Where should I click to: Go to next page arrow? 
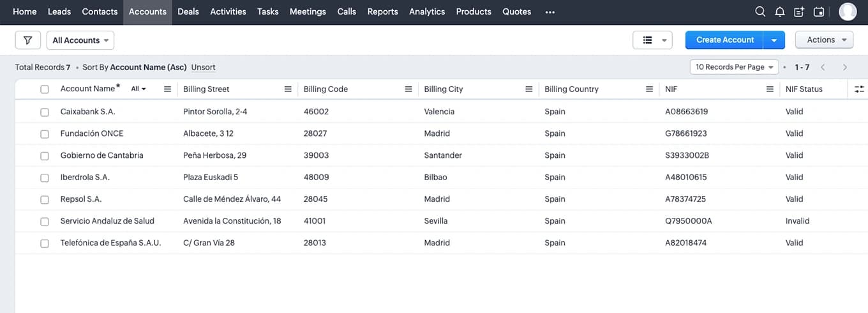point(845,67)
